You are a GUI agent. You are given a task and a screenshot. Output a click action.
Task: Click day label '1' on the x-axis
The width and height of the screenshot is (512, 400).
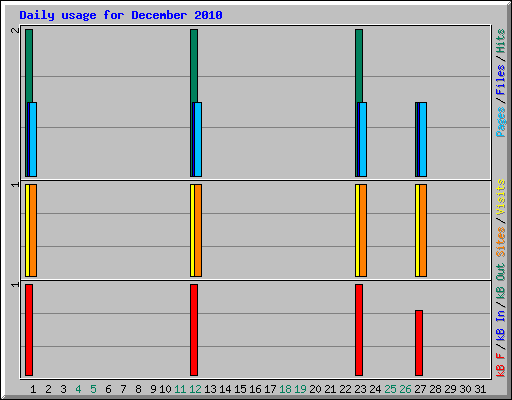tap(33, 389)
